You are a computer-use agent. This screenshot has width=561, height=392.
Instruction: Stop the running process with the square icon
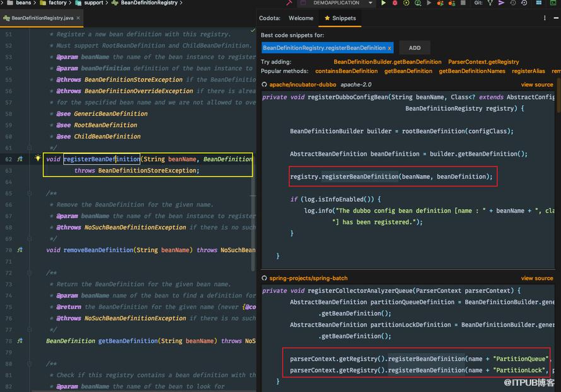point(463,3)
